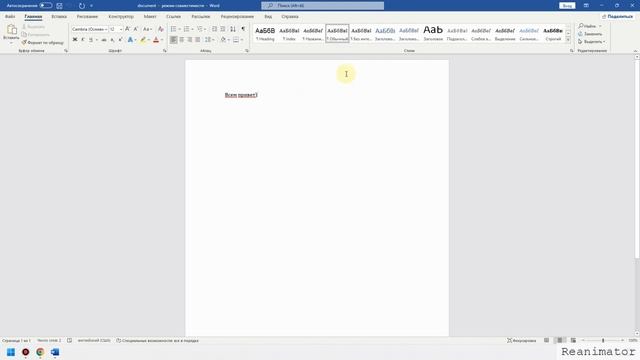The image size is (640, 360).
Task: Click the Print Layout view icon
Action: tap(560, 340)
